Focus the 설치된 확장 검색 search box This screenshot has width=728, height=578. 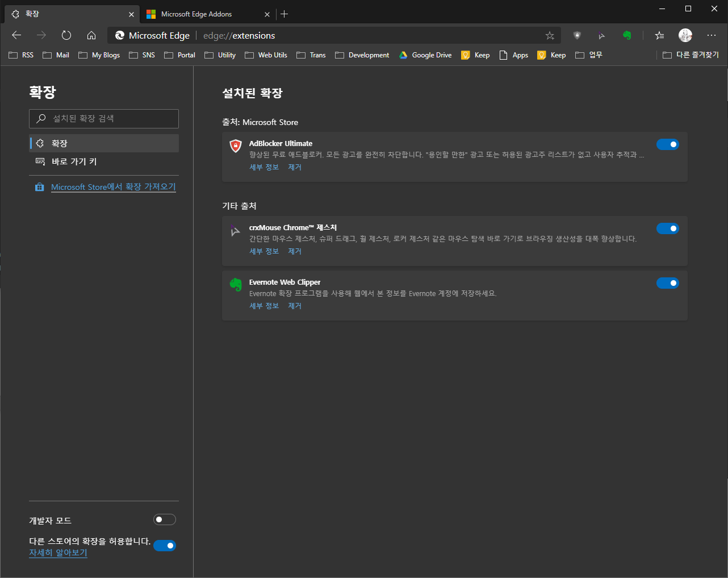(x=104, y=118)
